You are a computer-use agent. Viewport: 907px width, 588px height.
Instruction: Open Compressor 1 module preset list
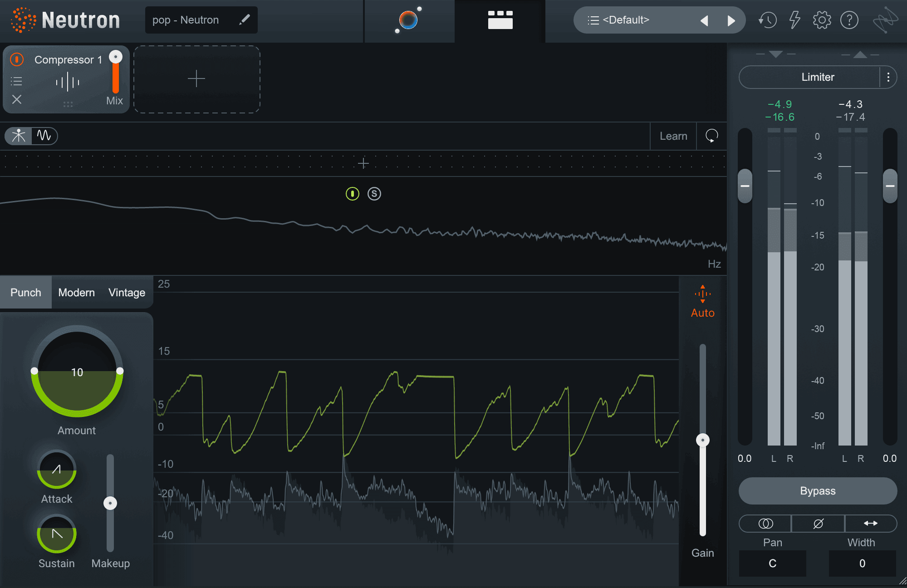16,82
